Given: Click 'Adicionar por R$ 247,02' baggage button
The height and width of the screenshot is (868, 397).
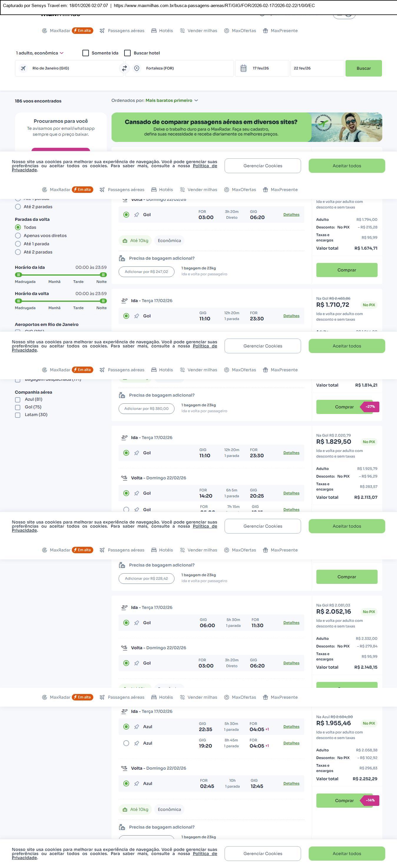Looking at the screenshot, I should tap(147, 272).
